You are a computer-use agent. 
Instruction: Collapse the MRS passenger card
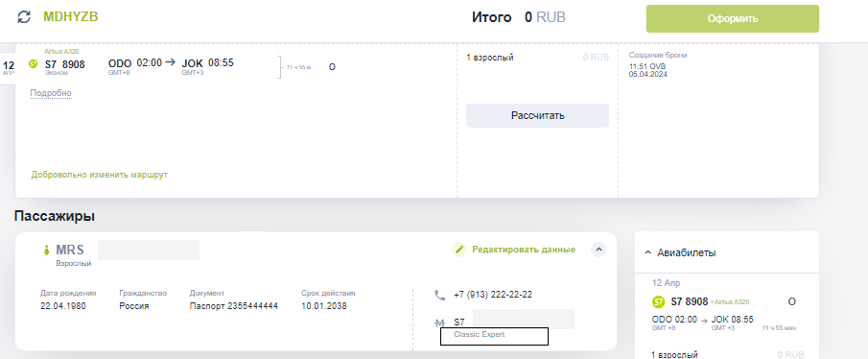coord(598,250)
